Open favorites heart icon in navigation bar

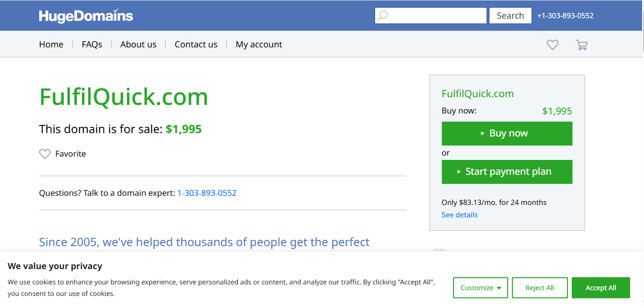tap(553, 45)
